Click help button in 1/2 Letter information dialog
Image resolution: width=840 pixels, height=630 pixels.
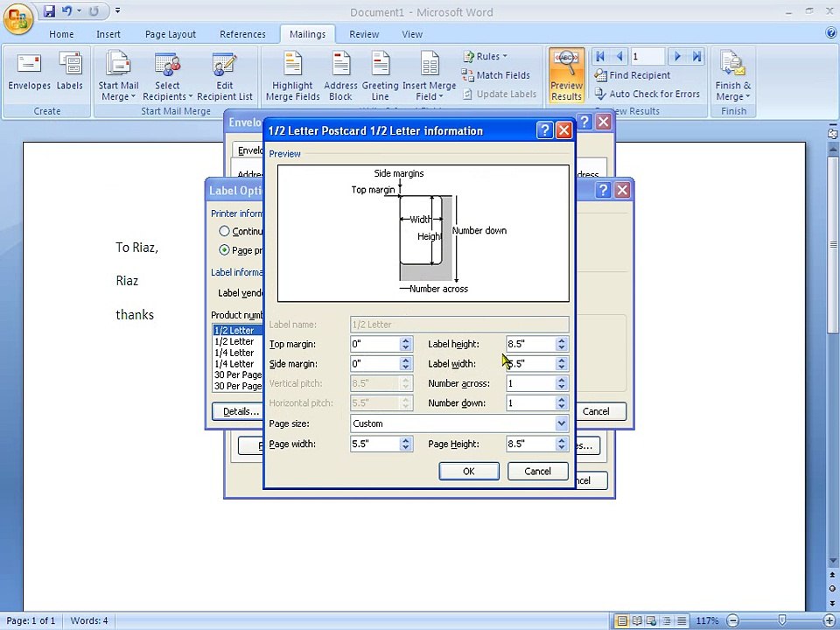pos(544,130)
